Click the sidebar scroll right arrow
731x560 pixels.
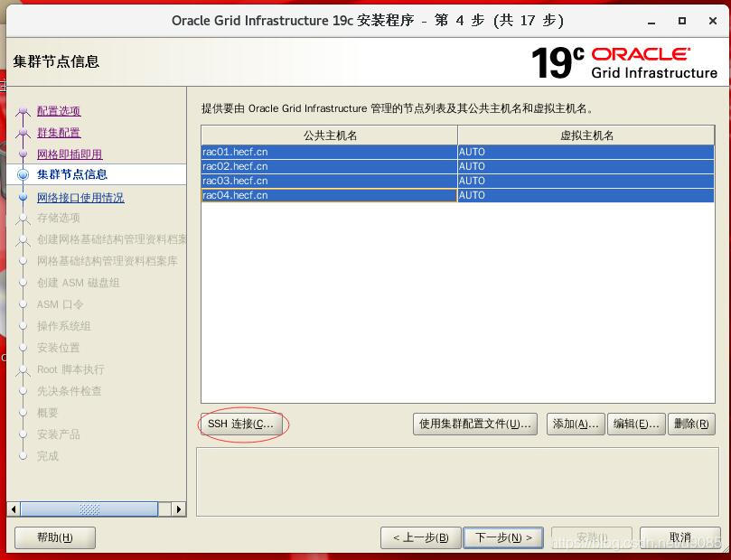(179, 509)
